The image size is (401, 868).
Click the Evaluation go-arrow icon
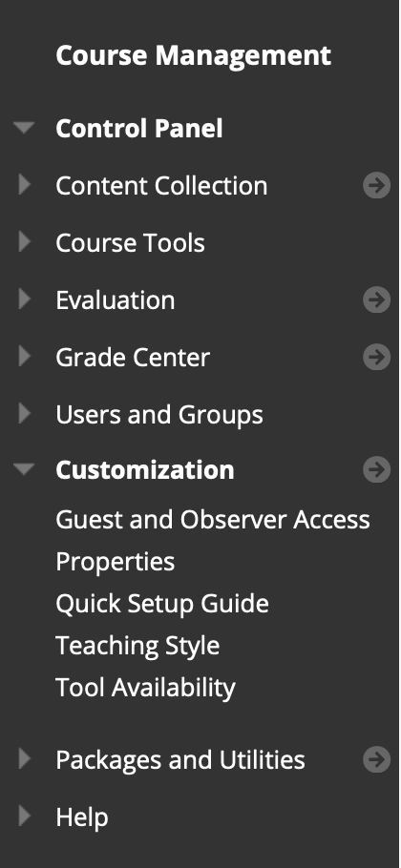[x=376, y=300]
